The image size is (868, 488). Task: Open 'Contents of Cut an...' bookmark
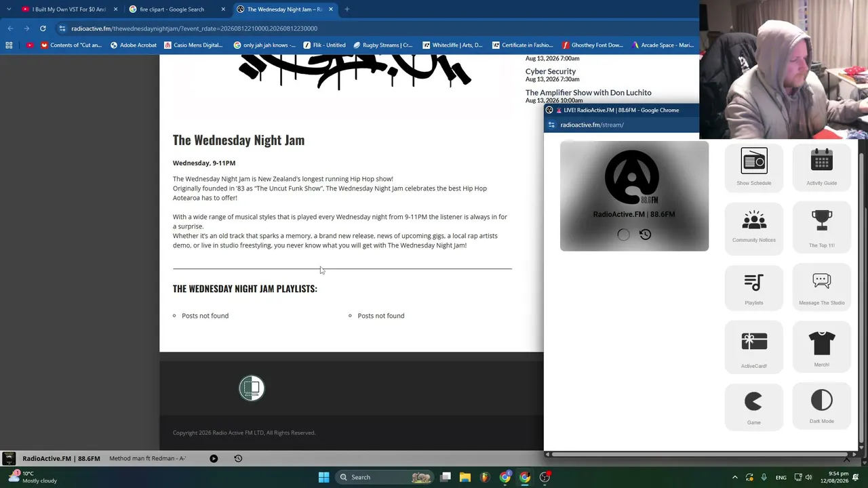tap(71, 45)
